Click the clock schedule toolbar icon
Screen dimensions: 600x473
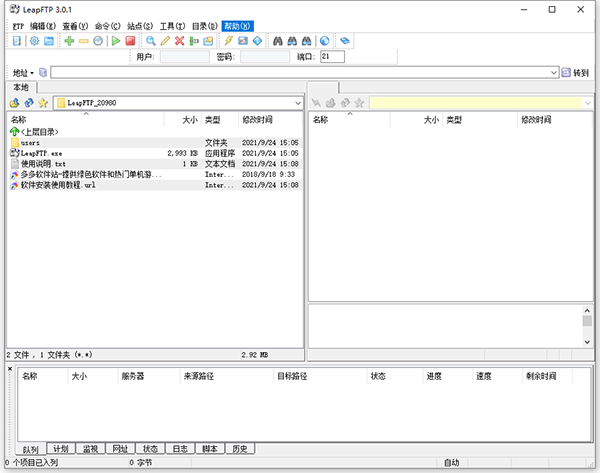(x=98, y=41)
